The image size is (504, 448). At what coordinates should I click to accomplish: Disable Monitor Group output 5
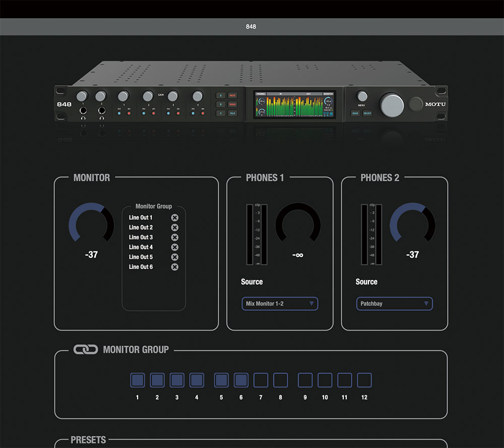(x=221, y=380)
